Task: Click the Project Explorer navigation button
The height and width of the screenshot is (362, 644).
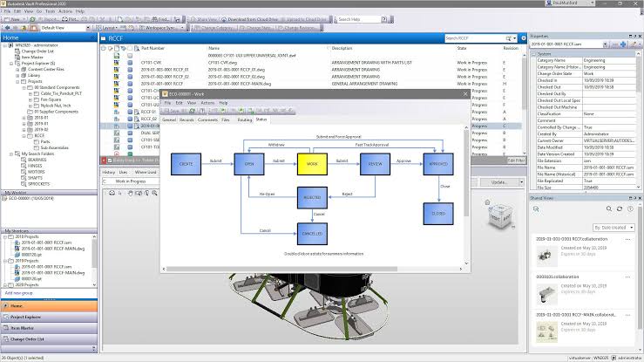Action: coord(49,318)
